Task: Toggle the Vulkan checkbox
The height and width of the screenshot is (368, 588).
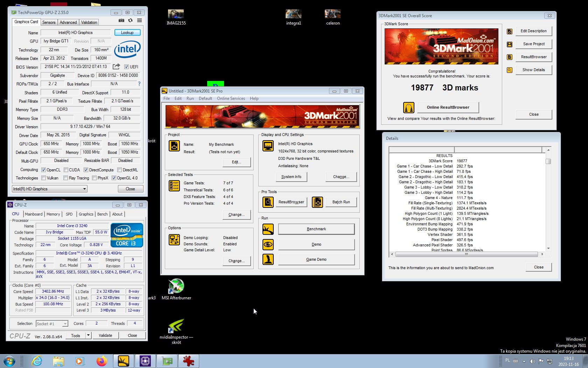Action: [x=43, y=178]
